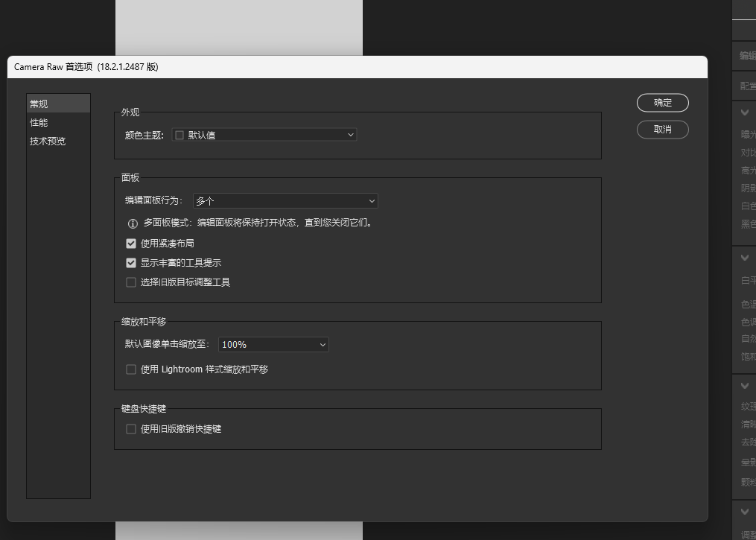Switch to the 性能 preferences page
This screenshot has width=756, height=540.
click(39, 122)
